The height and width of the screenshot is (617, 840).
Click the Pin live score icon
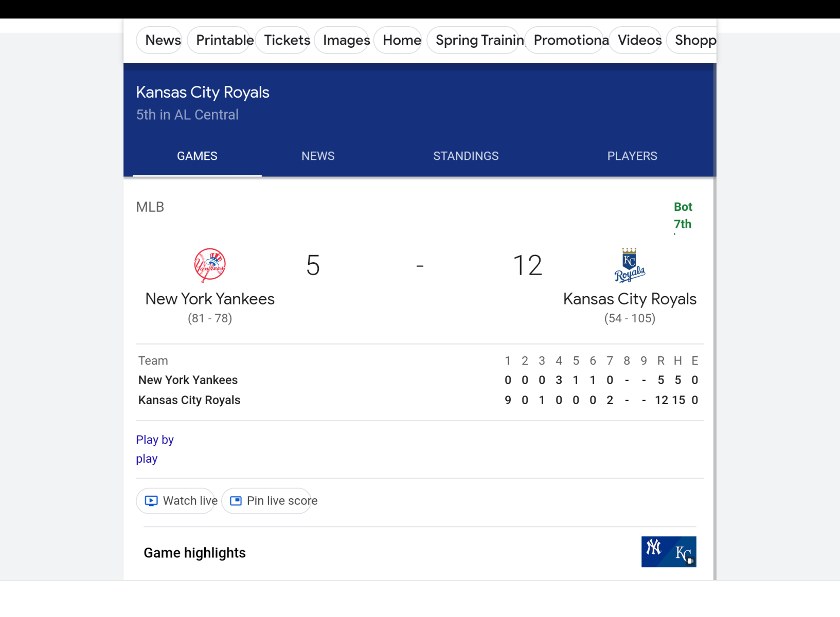pos(236,501)
